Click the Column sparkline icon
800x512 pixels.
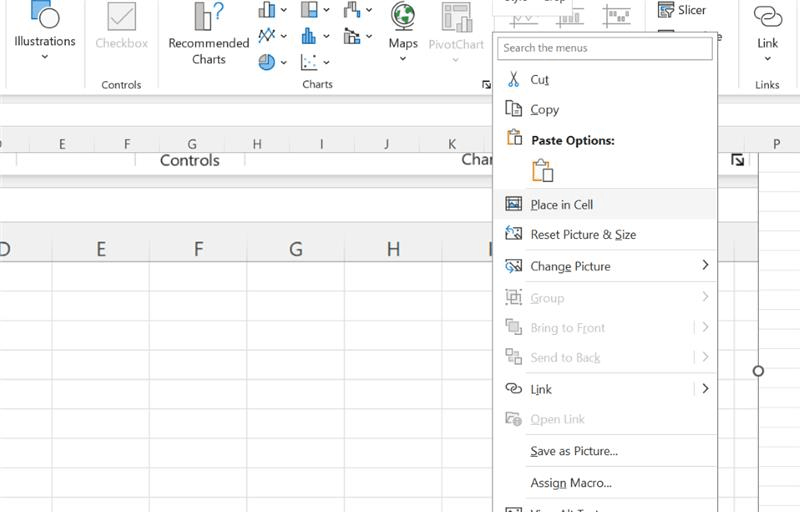tap(570, 18)
